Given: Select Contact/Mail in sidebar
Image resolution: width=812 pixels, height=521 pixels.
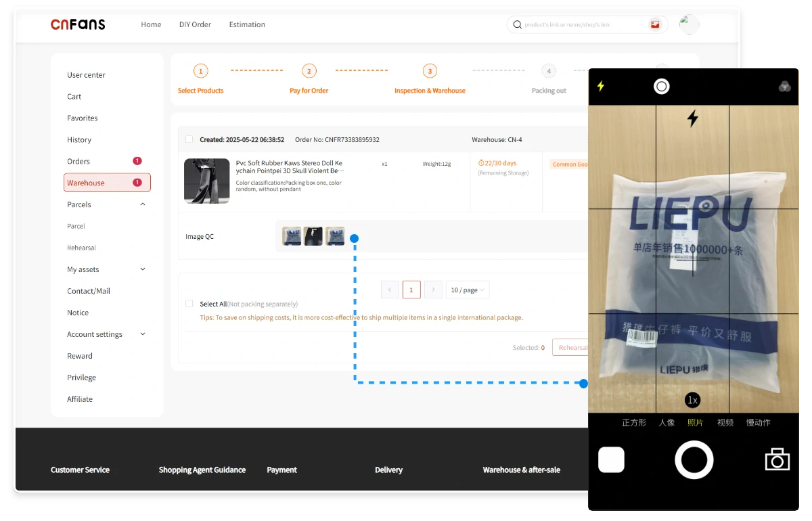Looking at the screenshot, I should click(x=89, y=291).
